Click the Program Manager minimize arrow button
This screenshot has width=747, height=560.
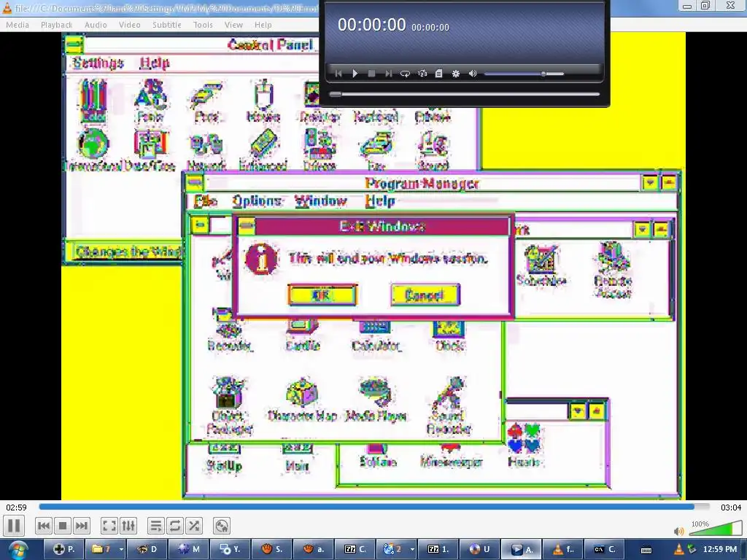650,183
